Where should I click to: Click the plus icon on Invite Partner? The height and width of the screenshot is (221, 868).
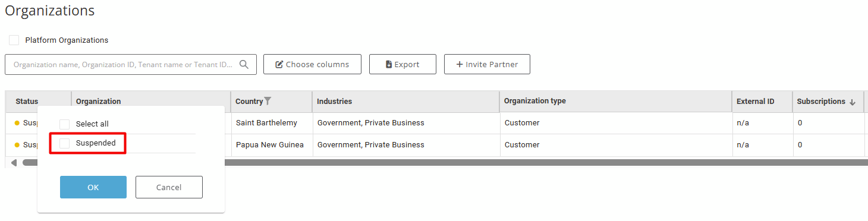tap(460, 64)
